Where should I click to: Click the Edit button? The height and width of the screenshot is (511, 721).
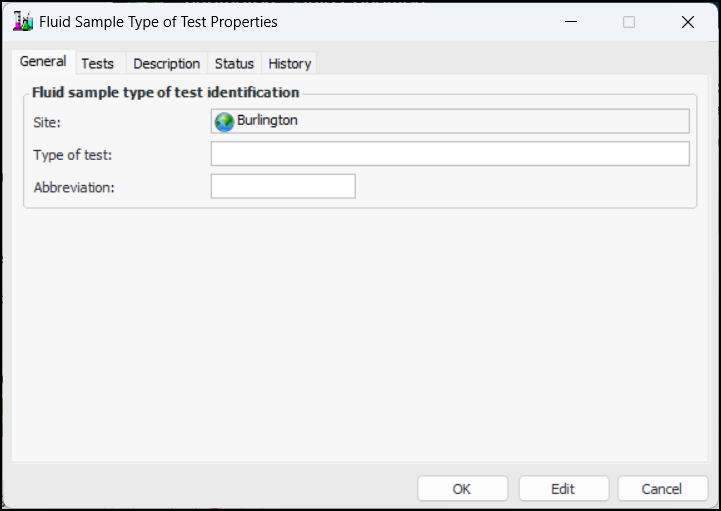tap(563, 489)
